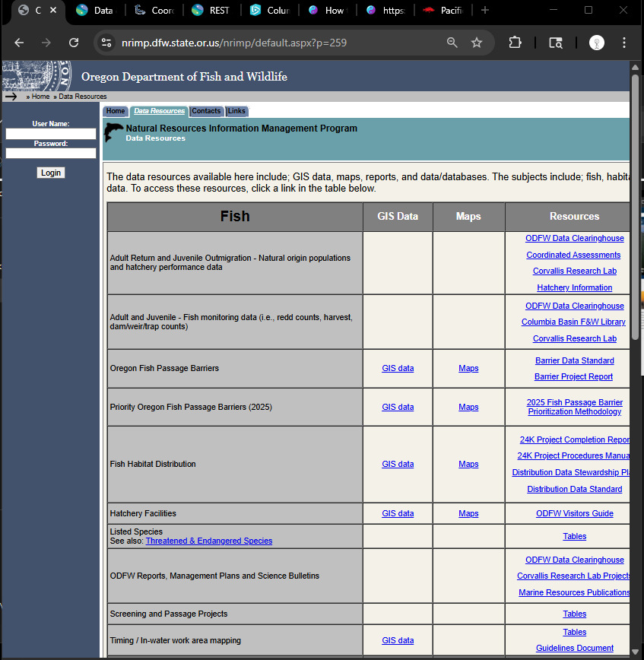The height and width of the screenshot is (660, 644).
Task: Click the search-tabs side panel icon
Action: tap(556, 43)
